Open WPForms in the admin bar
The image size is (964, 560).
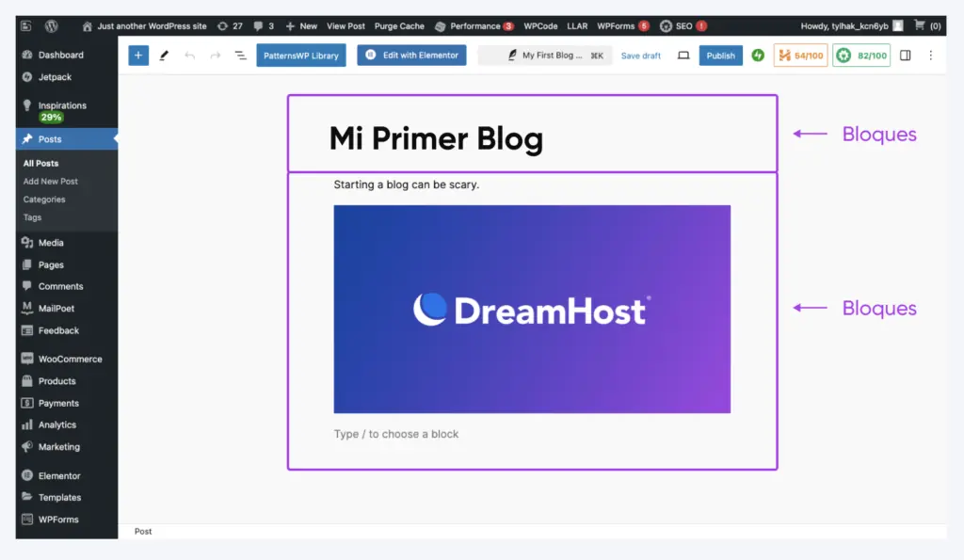click(x=623, y=25)
